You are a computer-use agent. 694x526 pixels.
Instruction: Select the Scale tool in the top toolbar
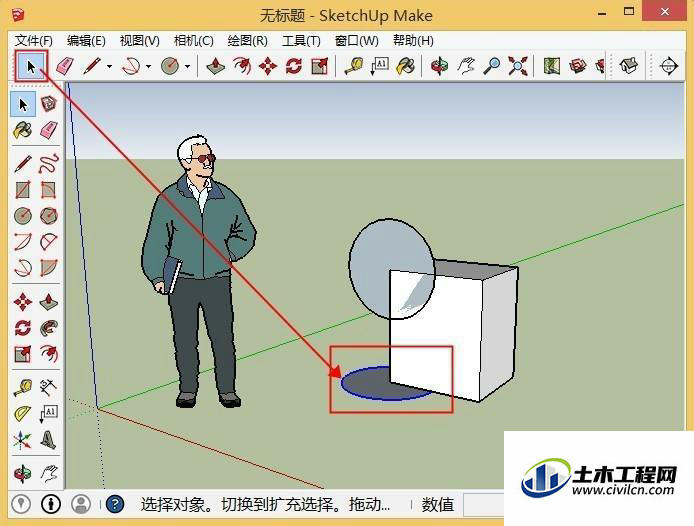tap(320, 66)
